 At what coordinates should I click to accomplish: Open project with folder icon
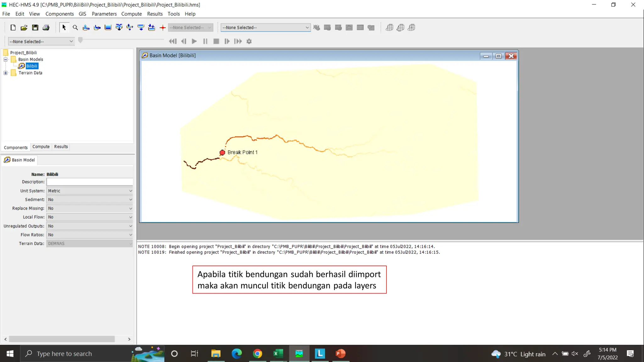click(x=24, y=28)
